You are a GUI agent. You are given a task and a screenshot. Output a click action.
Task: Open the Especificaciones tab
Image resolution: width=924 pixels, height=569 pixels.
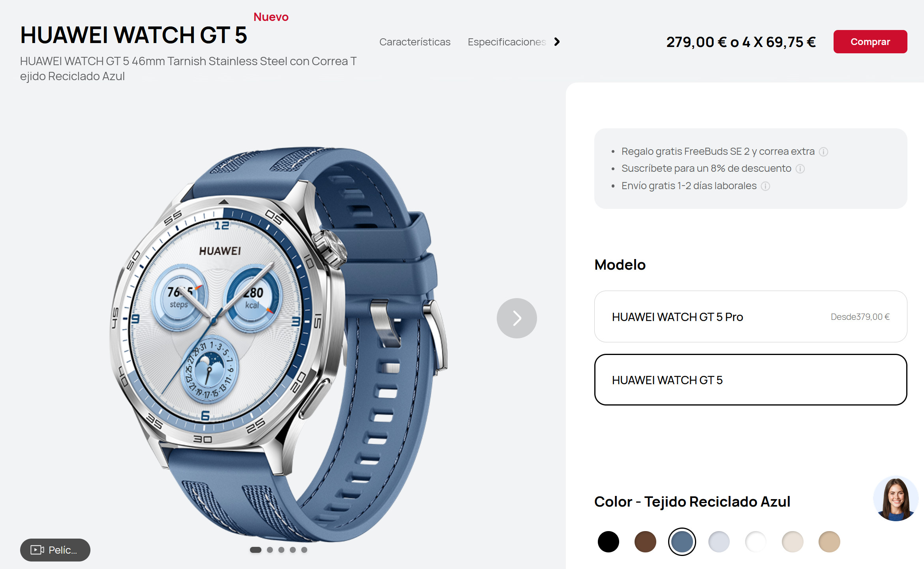(x=507, y=42)
